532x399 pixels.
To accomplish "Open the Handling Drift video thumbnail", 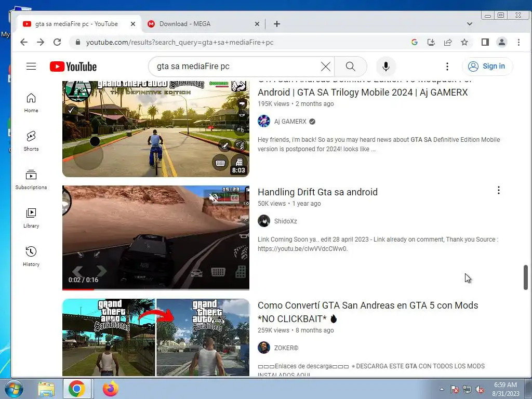I will coord(156,237).
